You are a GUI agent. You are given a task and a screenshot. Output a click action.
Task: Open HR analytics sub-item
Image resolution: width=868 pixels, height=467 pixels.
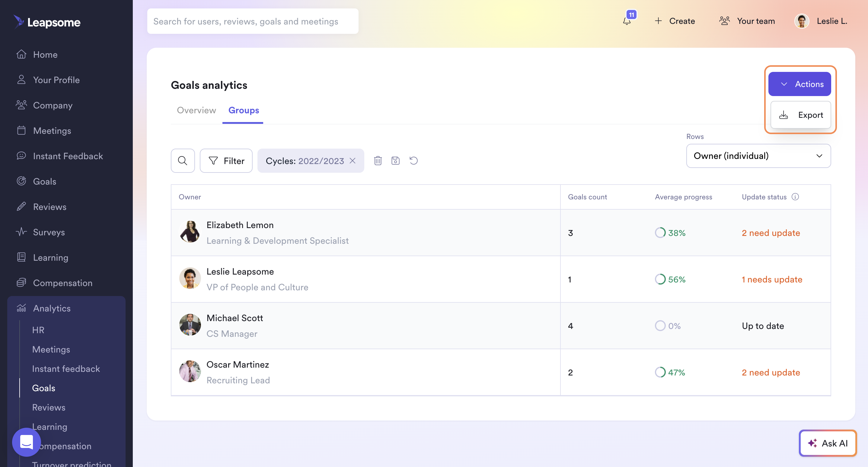38,330
